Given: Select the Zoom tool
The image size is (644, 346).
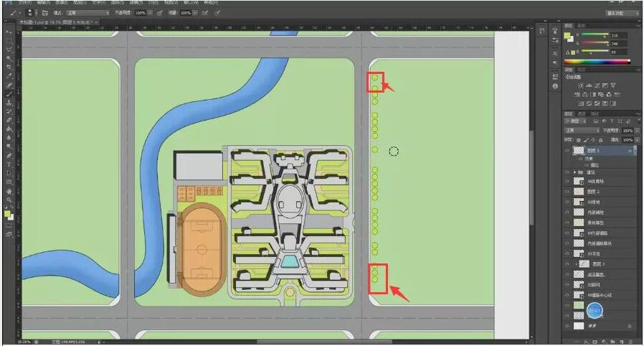Looking at the screenshot, I should (9, 200).
